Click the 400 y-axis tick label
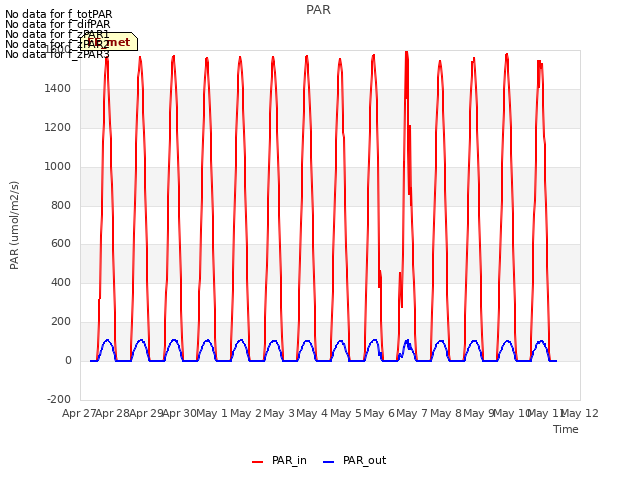The height and width of the screenshot is (480, 640). [x=61, y=282]
